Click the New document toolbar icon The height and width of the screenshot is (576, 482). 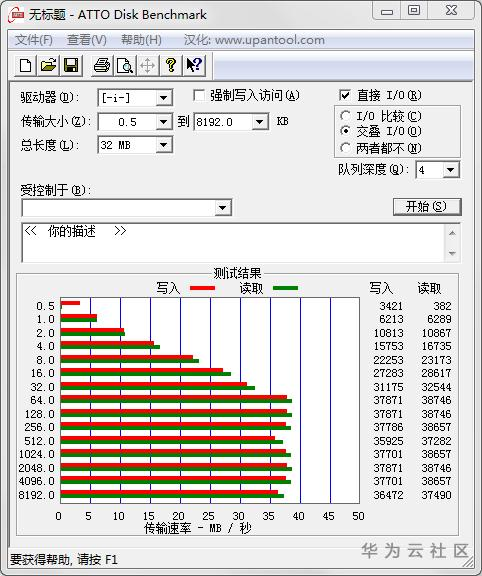25,65
